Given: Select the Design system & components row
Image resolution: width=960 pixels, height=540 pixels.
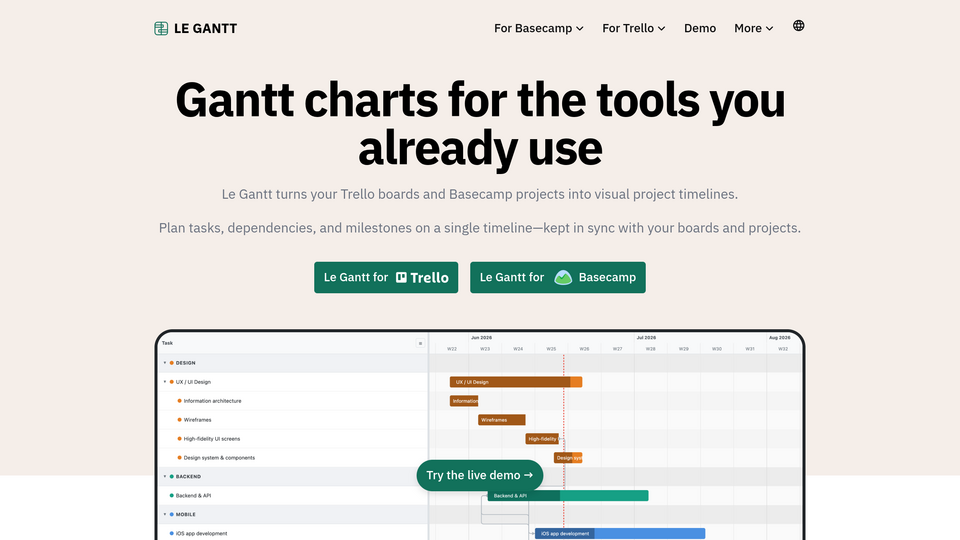Looking at the screenshot, I should coord(293,458).
